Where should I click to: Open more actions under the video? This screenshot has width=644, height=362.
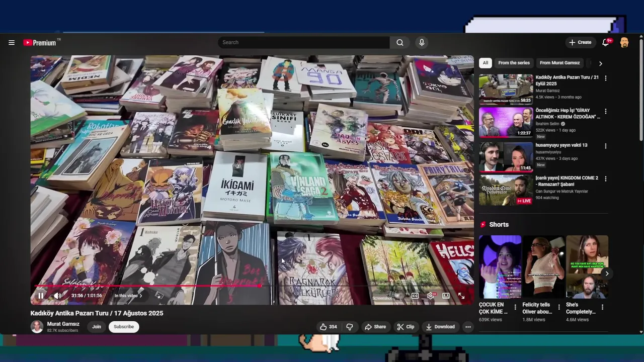468,327
